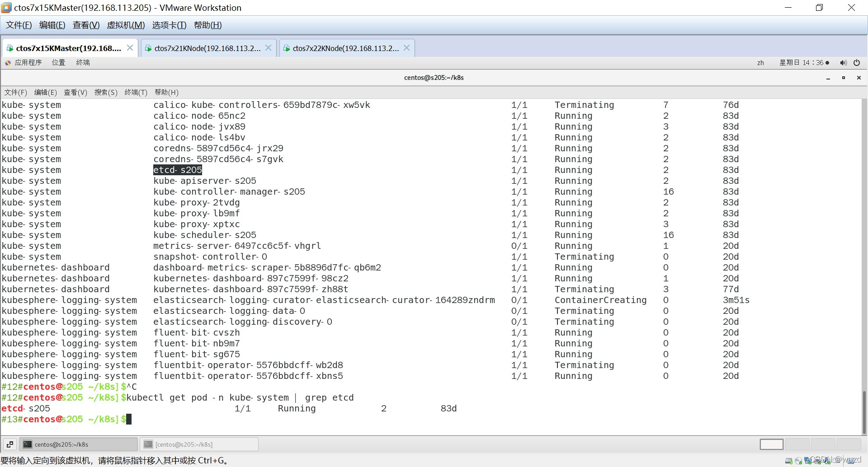
Task: Close the ctos7x22KNode VM tab
Action: coord(406,48)
